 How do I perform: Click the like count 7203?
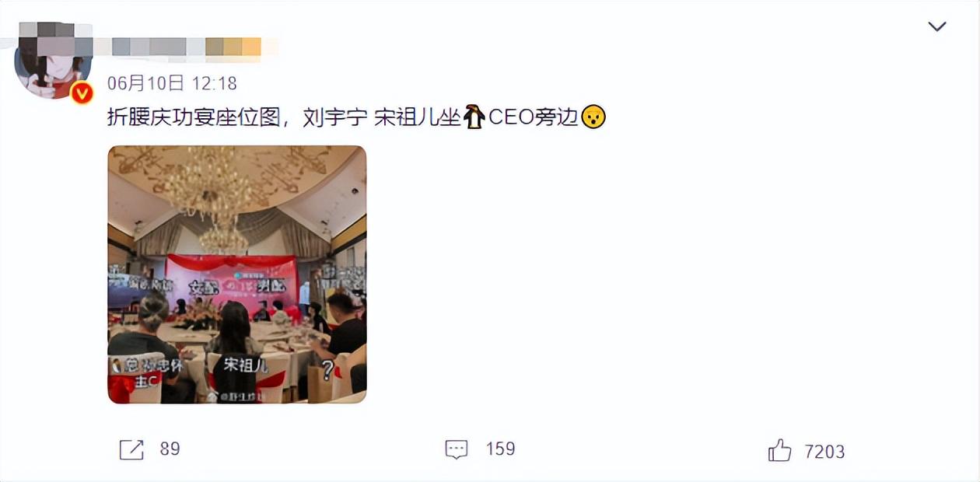coord(824,452)
